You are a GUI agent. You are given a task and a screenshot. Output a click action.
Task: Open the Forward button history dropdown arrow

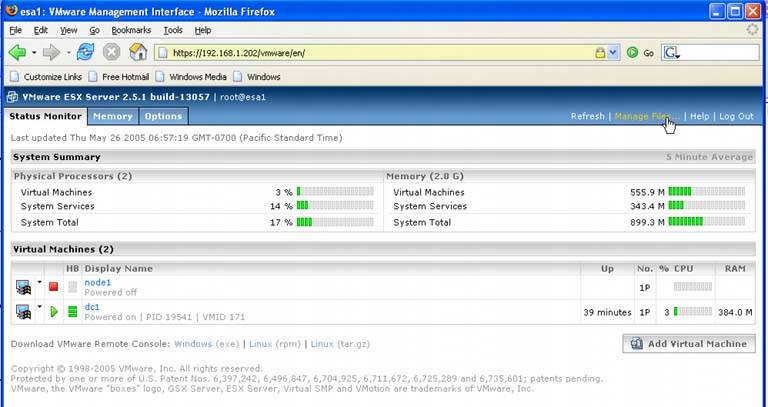[68, 52]
